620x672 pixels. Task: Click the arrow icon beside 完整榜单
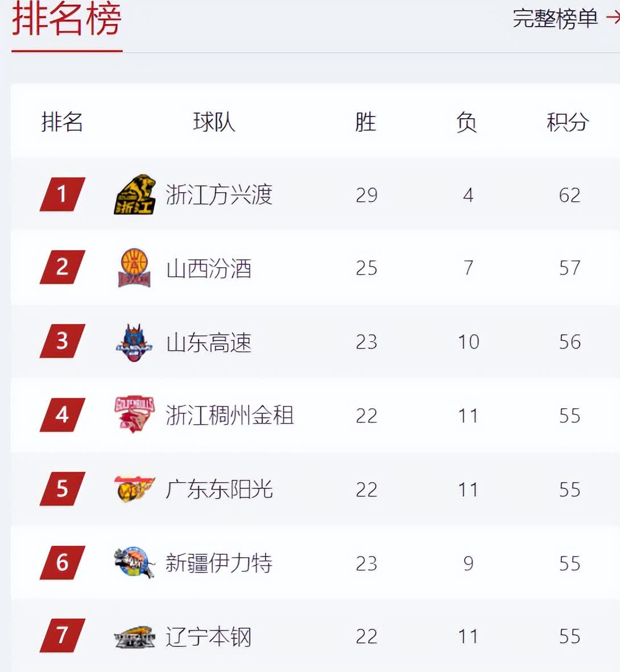pyautogui.click(x=611, y=17)
